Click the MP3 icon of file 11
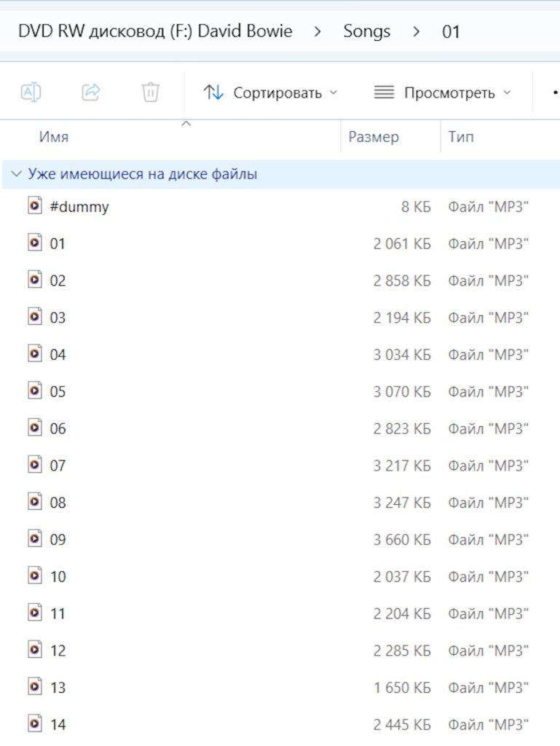Screen dimensions: 560x746 [35, 613]
